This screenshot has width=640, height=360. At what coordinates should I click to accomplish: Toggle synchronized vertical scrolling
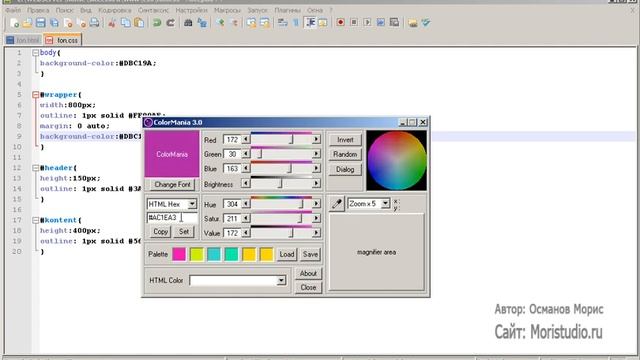coord(251,23)
